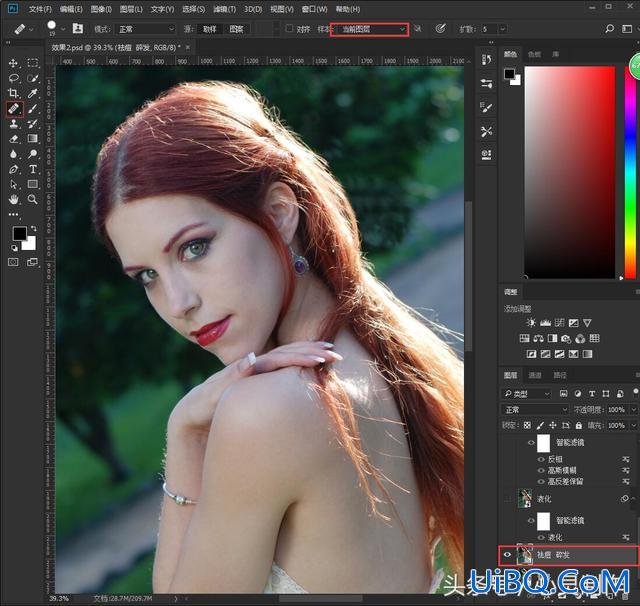The image size is (640, 606).
Task: Select the Clone Stamp tool
Action: coord(13,124)
